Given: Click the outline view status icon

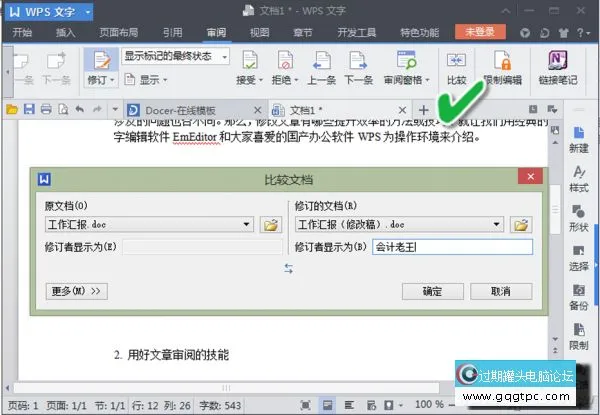Looking at the screenshot, I should pos(349,405).
